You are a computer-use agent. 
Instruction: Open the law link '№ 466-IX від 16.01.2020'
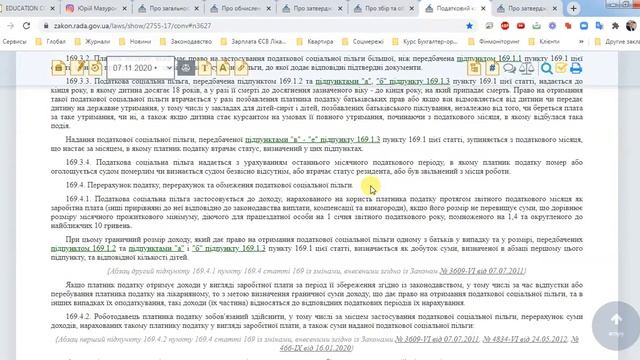point(316,348)
